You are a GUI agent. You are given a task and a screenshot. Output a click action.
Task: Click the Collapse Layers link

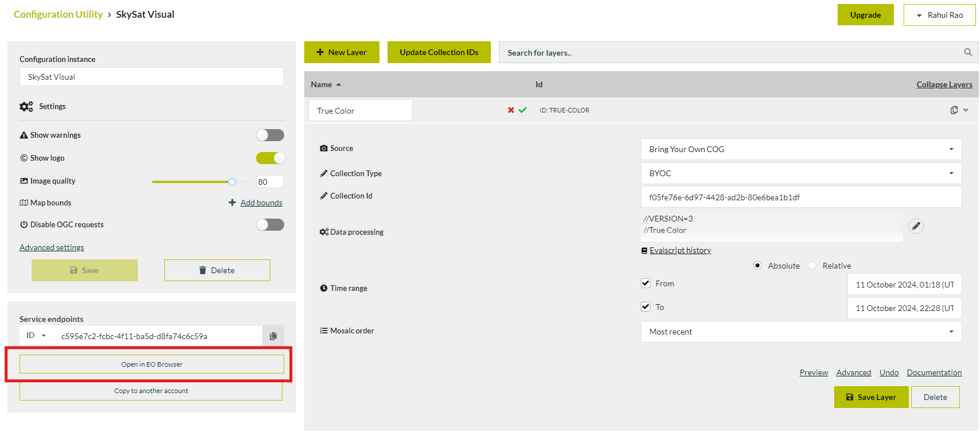point(944,84)
